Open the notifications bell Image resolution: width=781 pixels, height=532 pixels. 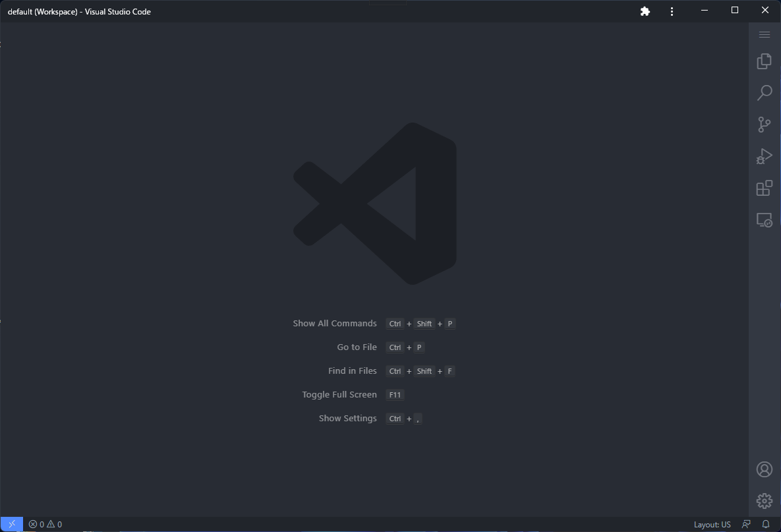766,524
